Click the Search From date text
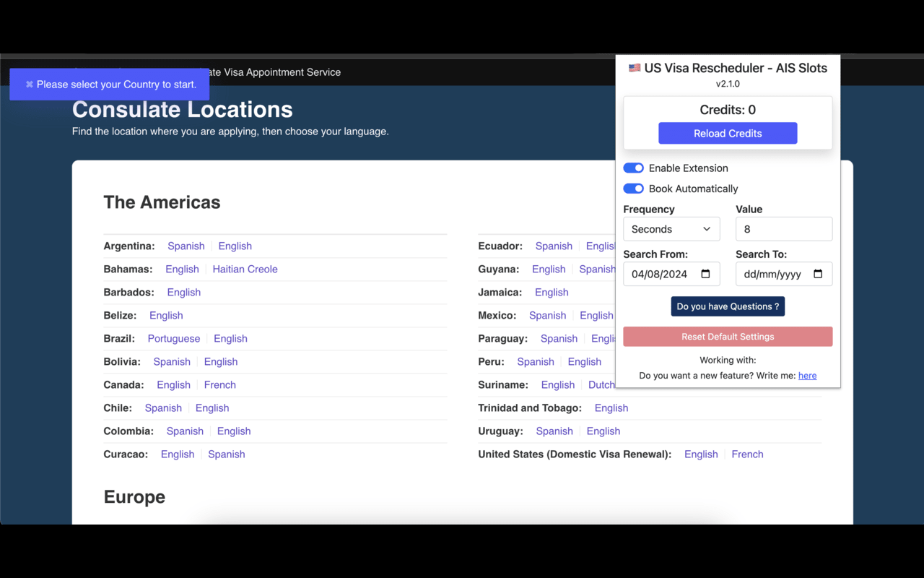The width and height of the screenshot is (924, 578). (x=660, y=274)
